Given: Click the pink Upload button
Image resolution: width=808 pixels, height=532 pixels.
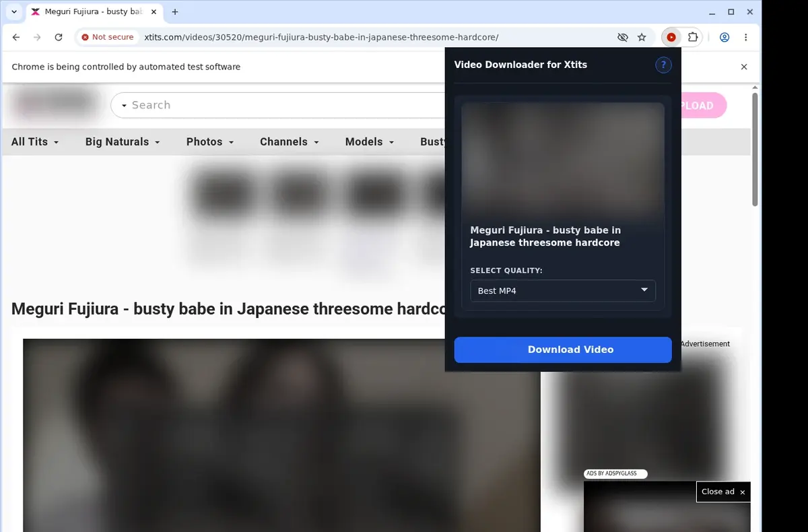Looking at the screenshot, I should coord(704,106).
